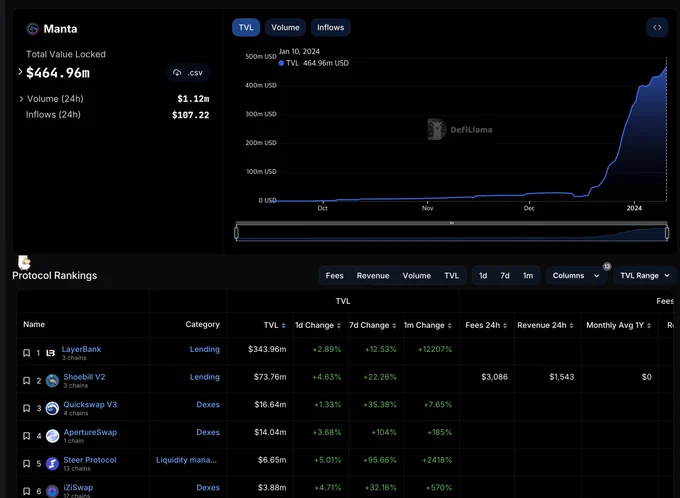Click the download cloud icon beside .csv
This screenshot has width=680, height=498.
[177, 72]
